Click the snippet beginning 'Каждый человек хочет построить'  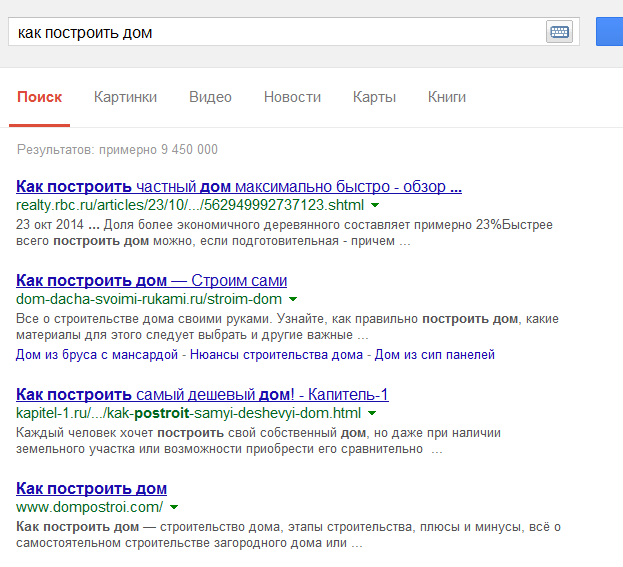tap(258, 441)
